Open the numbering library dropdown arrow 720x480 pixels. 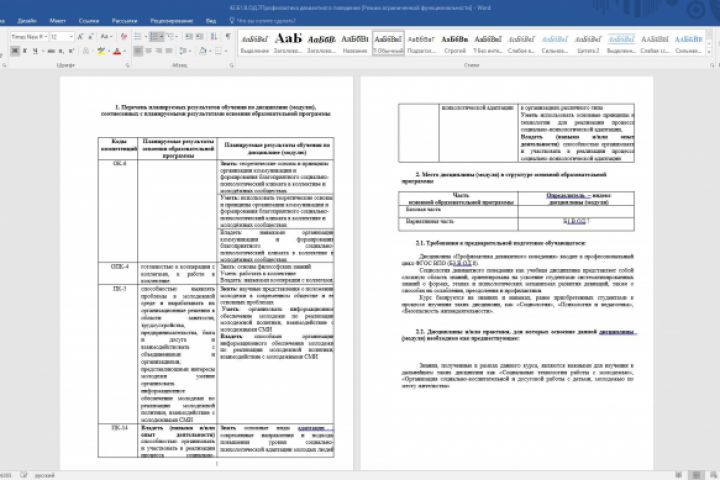tap(162, 37)
